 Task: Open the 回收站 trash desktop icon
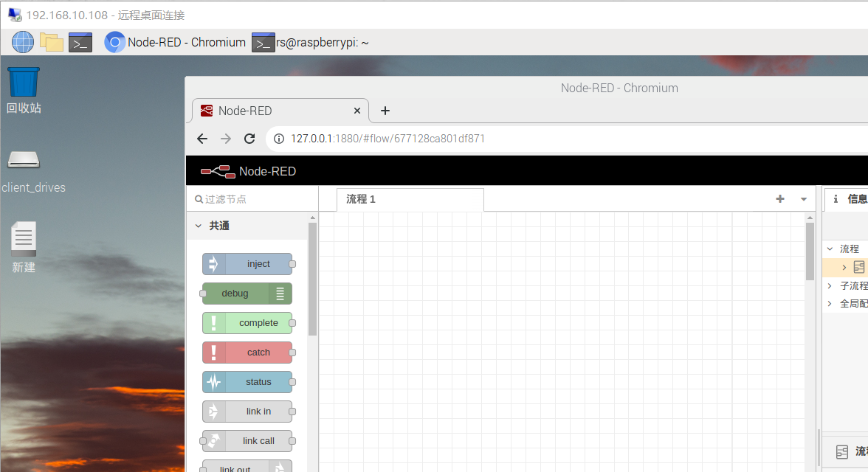[x=24, y=90]
